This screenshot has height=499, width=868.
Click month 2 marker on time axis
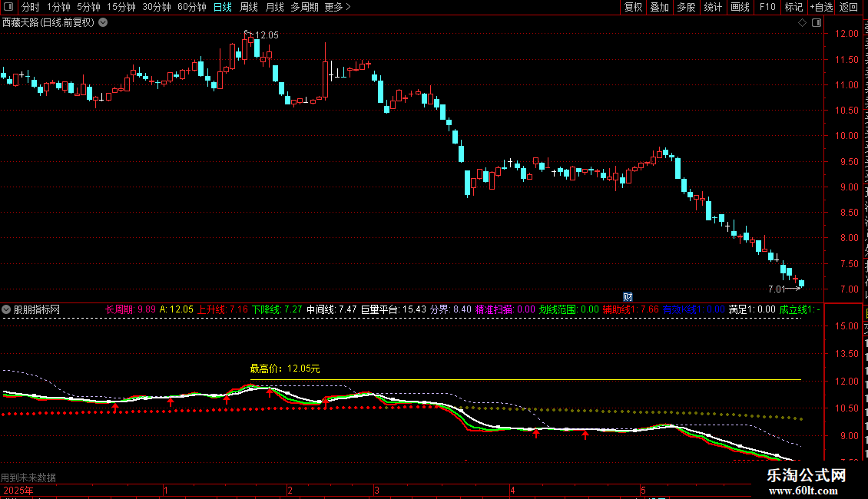click(x=290, y=490)
